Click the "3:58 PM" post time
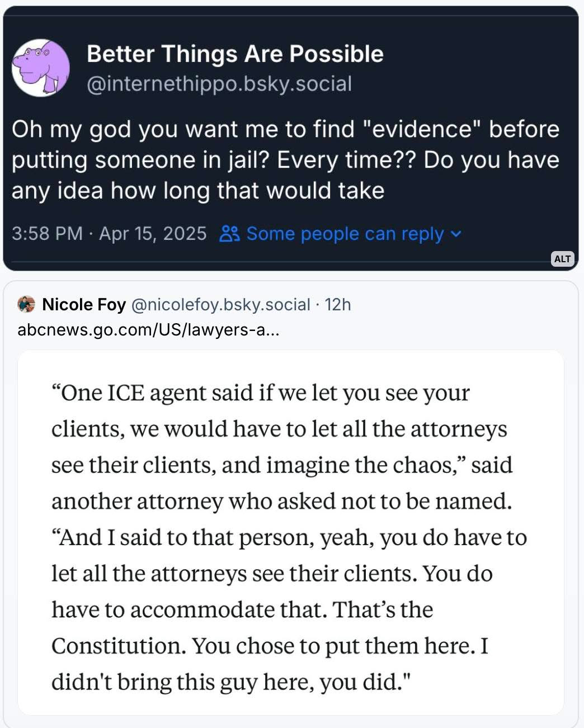Screen dimensions: 584x728 (47, 234)
